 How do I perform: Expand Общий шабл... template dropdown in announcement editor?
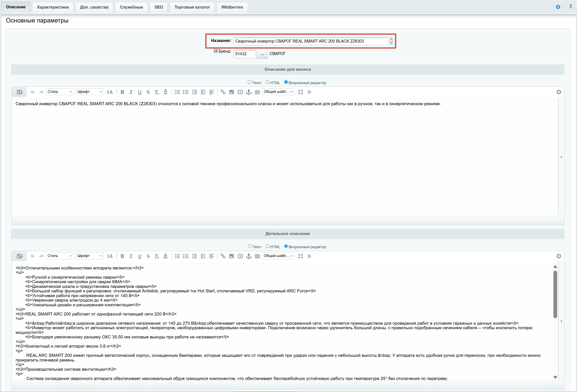(278, 92)
